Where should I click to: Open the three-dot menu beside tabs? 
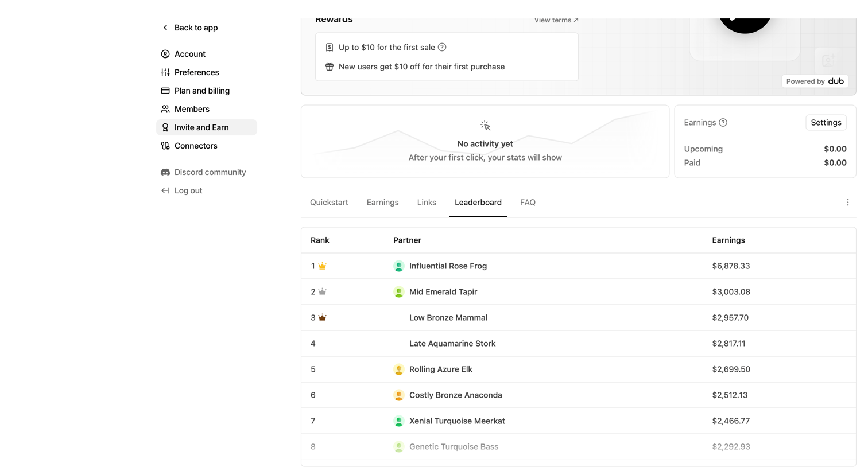[848, 203]
